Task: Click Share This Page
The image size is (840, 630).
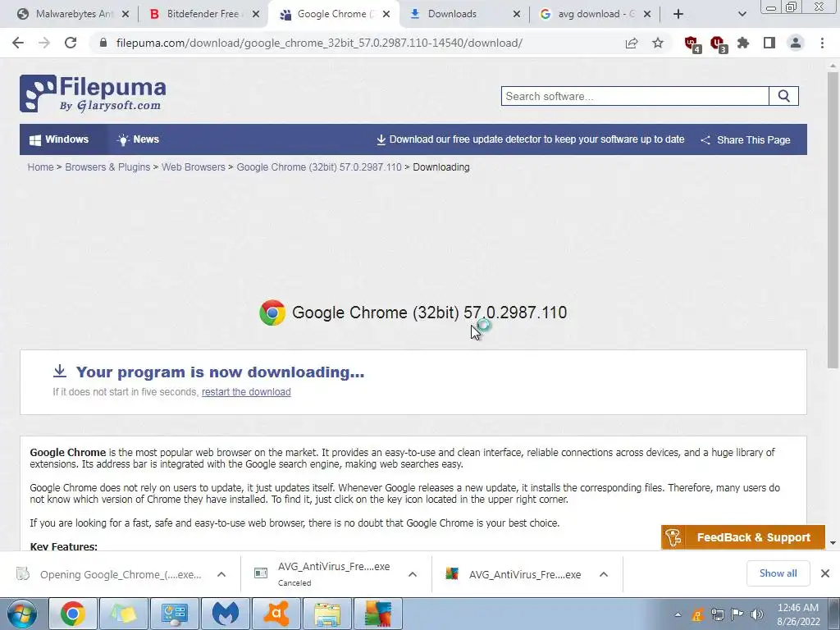Action: 745,139
